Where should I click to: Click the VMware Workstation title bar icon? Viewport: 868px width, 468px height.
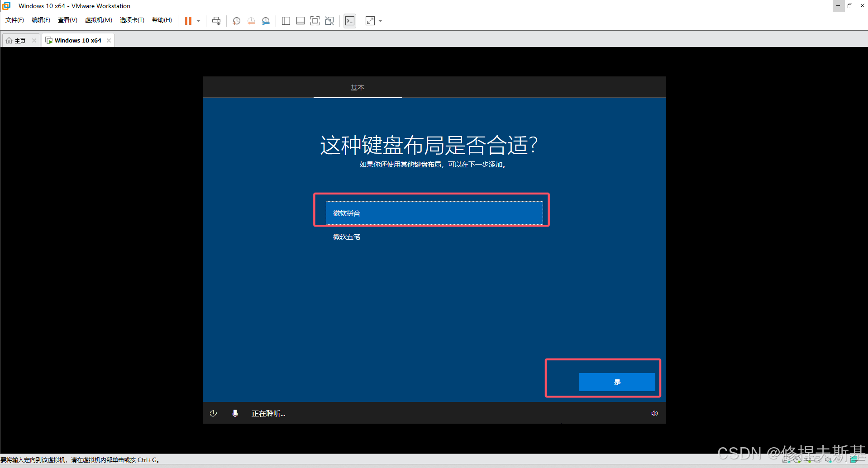[6, 6]
